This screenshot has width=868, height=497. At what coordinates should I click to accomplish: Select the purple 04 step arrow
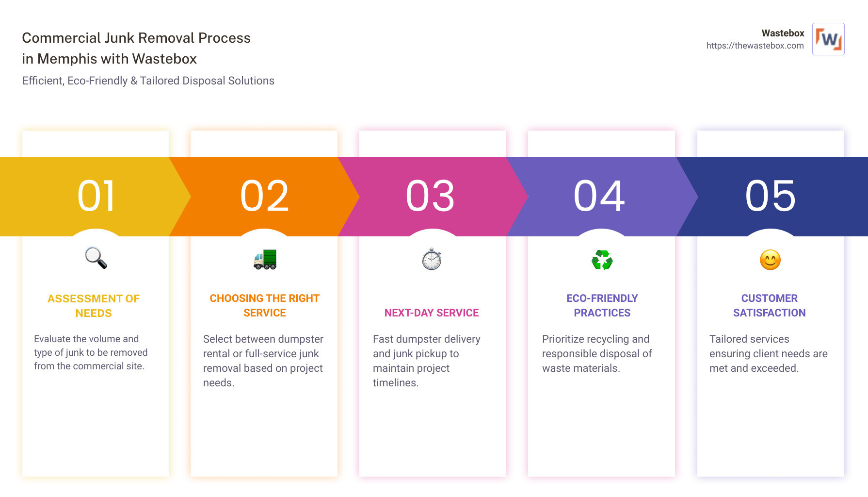pyautogui.click(x=599, y=196)
